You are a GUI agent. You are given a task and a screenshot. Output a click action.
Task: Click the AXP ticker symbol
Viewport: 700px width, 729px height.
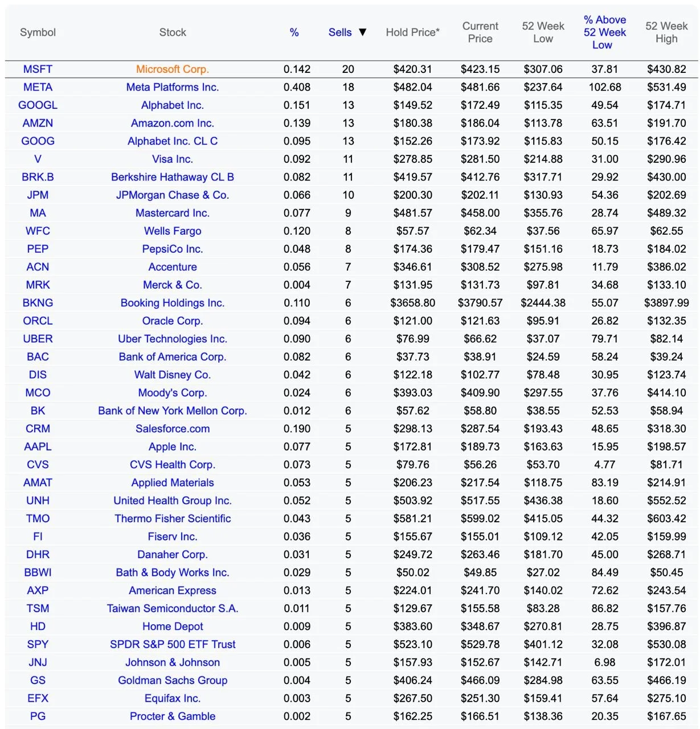coord(38,591)
